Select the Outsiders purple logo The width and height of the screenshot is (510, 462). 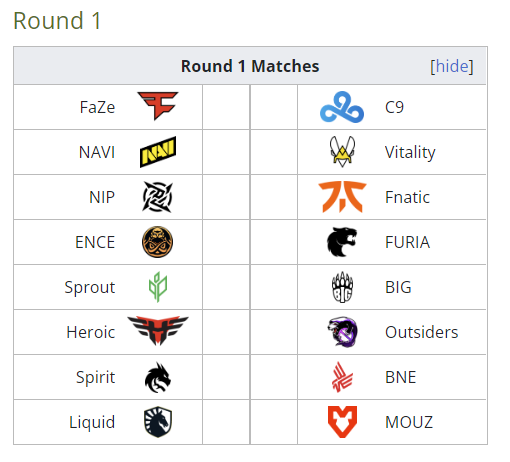[x=342, y=332]
